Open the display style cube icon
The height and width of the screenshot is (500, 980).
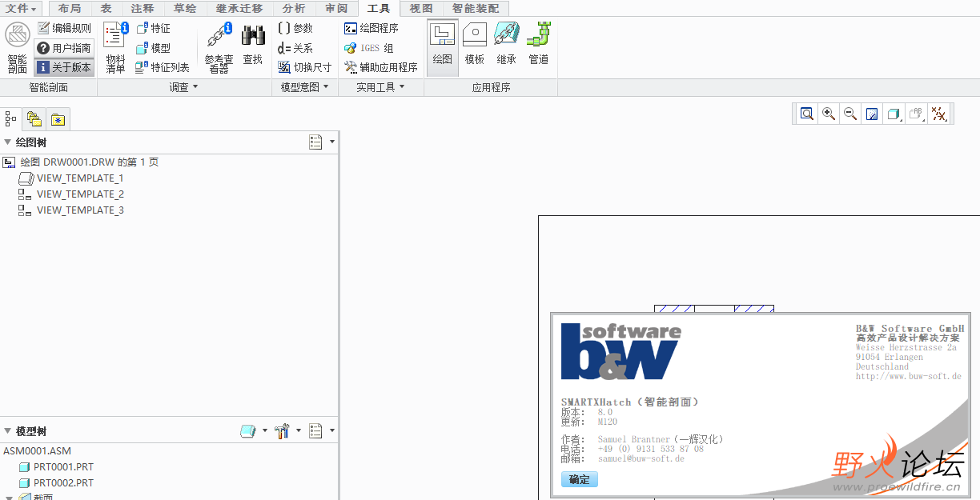[x=894, y=114]
